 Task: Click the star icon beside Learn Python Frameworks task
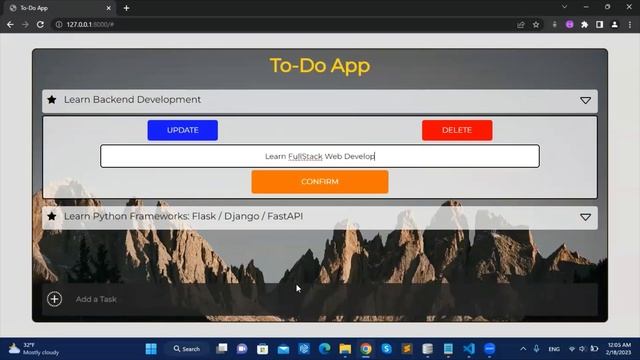click(52, 216)
